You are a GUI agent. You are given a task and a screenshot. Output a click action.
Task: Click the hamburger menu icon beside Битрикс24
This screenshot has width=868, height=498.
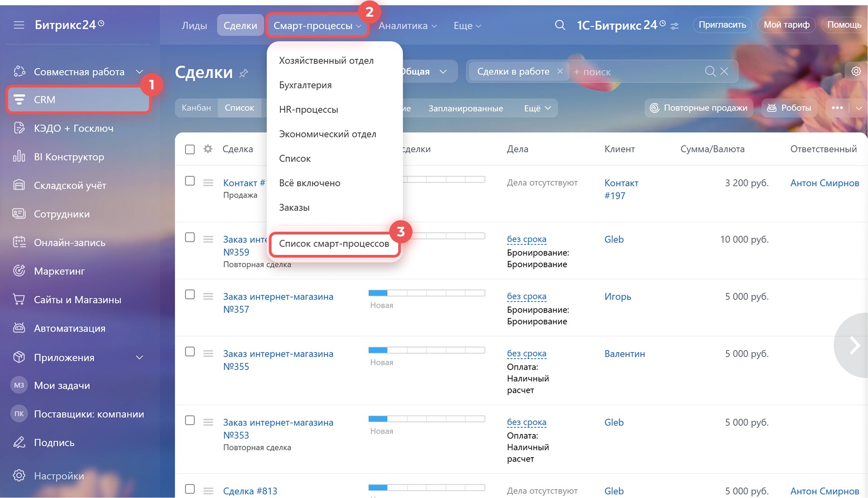click(x=19, y=25)
